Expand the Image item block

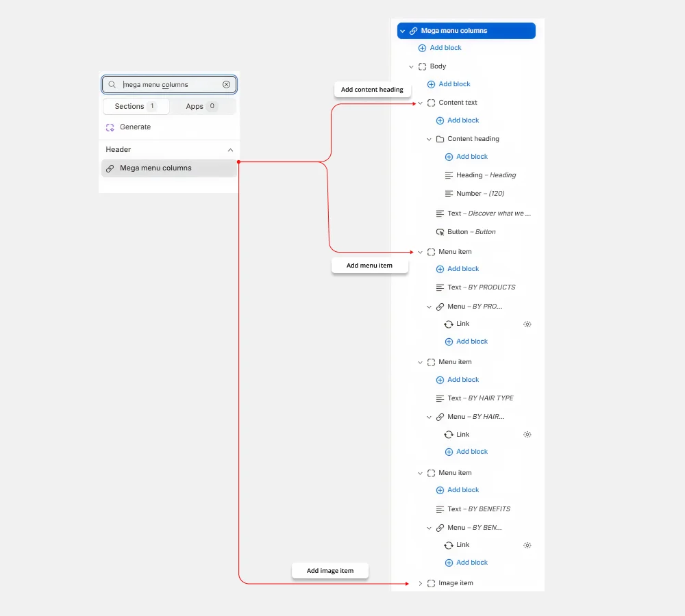[x=421, y=584]
